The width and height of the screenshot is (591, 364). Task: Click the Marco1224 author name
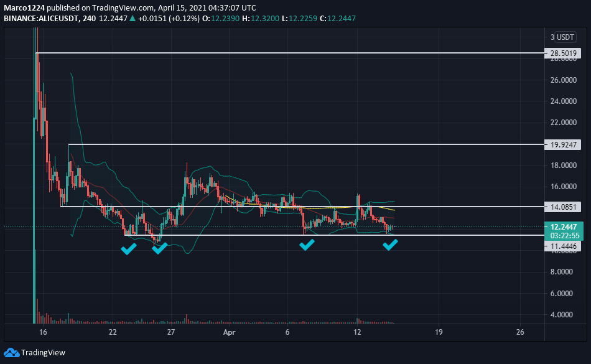(x=24, y=7)
